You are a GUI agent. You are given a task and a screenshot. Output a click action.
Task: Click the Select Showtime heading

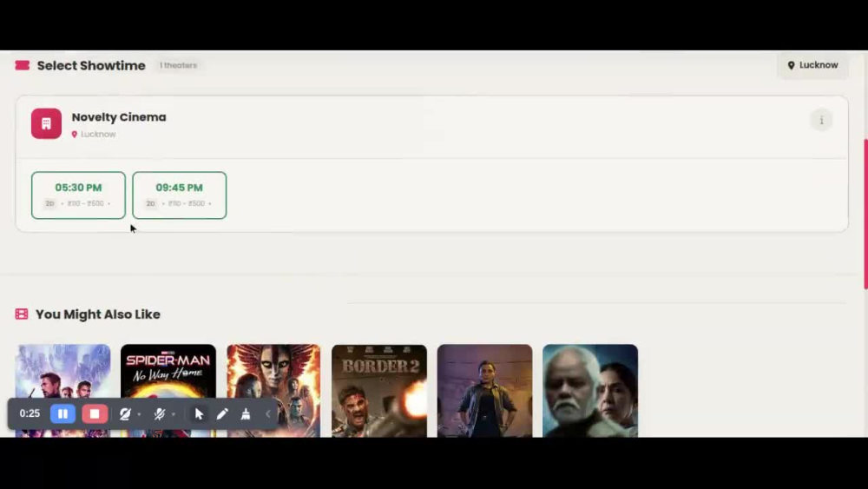(91, 65)
